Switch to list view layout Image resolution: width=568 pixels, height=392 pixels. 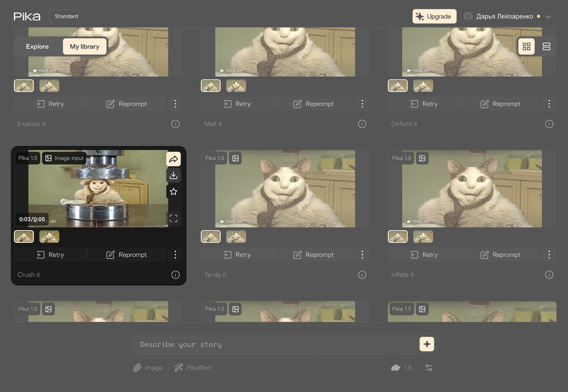[x=546, y=47]
